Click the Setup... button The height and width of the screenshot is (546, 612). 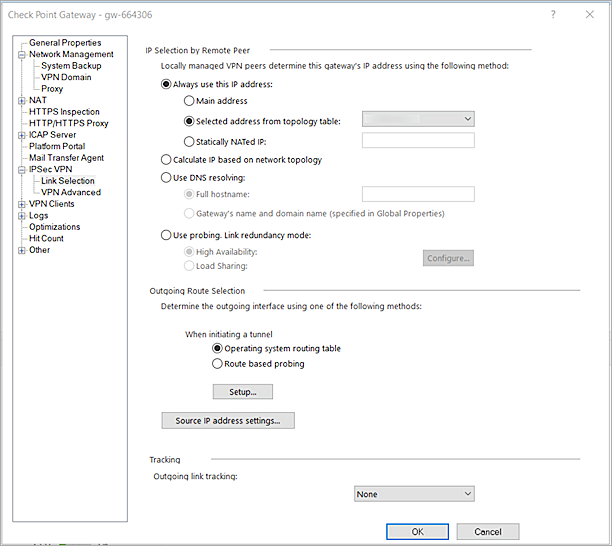point(243,392)
